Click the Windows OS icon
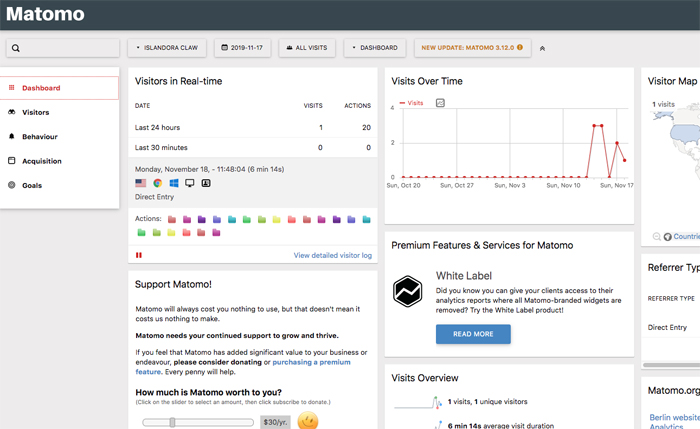 coord(174,183)
